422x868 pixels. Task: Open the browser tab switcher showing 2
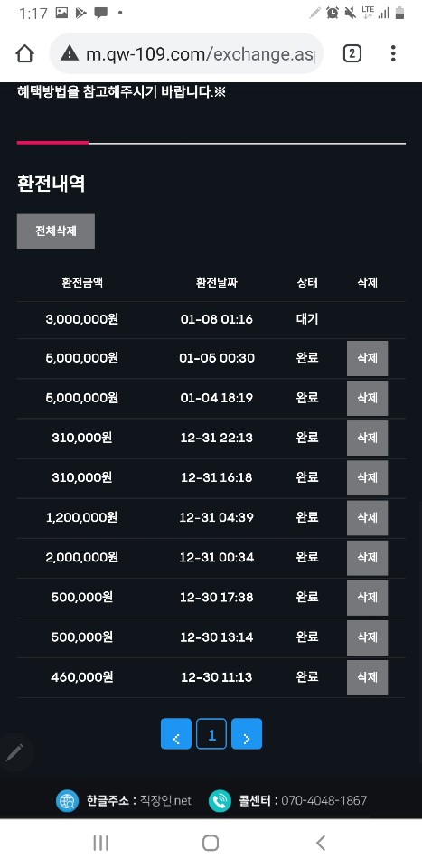coord(352,53)
